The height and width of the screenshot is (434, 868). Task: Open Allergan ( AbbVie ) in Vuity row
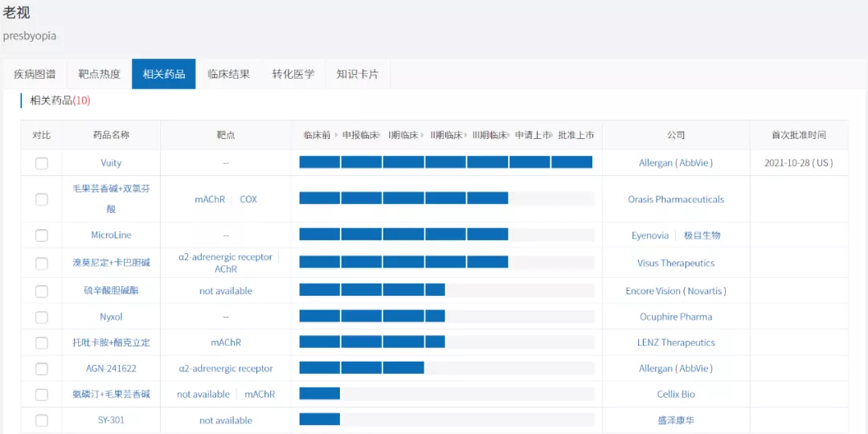[676, 163]
